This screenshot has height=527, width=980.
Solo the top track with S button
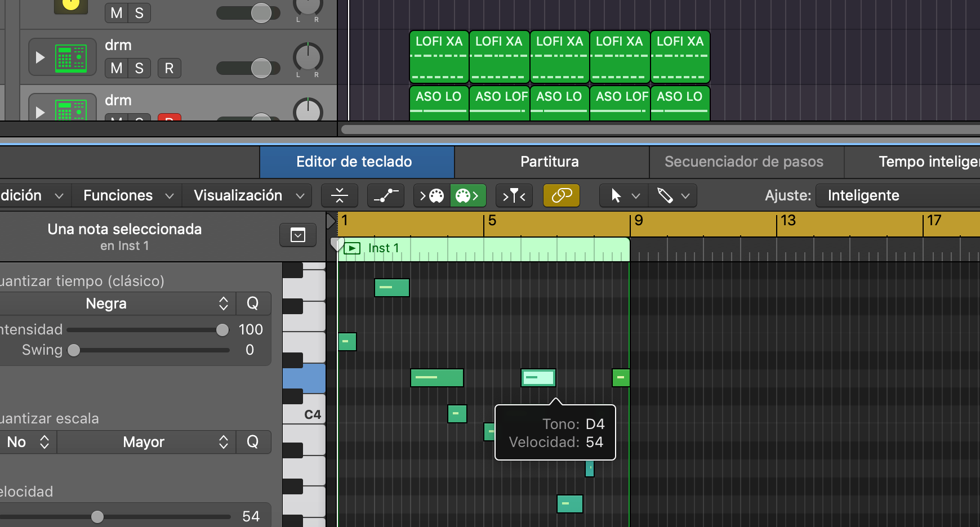point(139,12)
